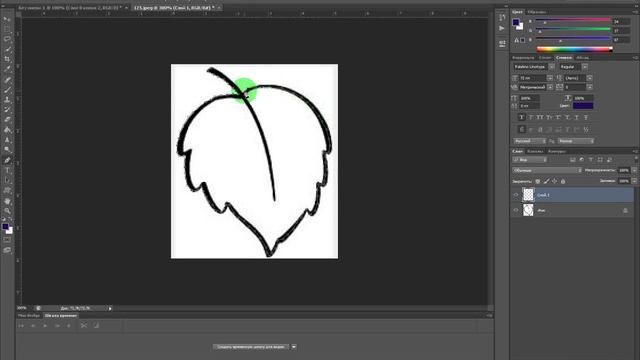Image resolution: width=640 pixels, height=360 pixels.
Task: Toggle Strikethrough in Character panel
Action: point(586,117)
